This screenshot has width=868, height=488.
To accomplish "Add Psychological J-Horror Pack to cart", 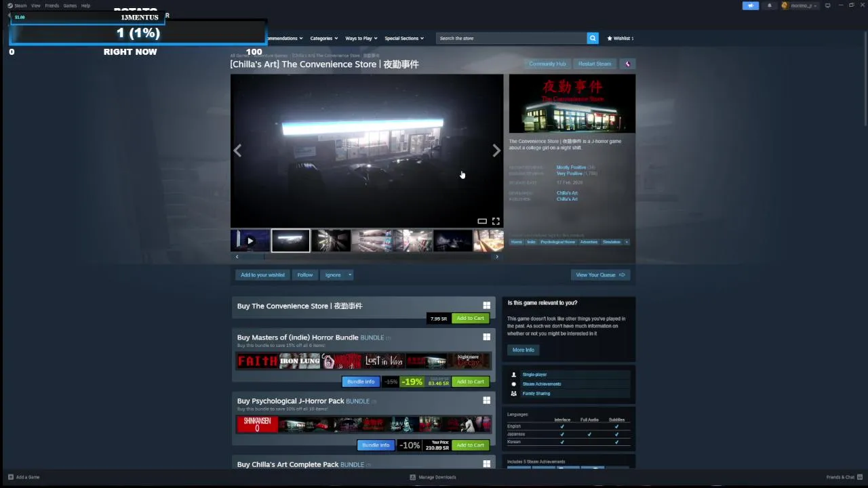I will [470, 445].
